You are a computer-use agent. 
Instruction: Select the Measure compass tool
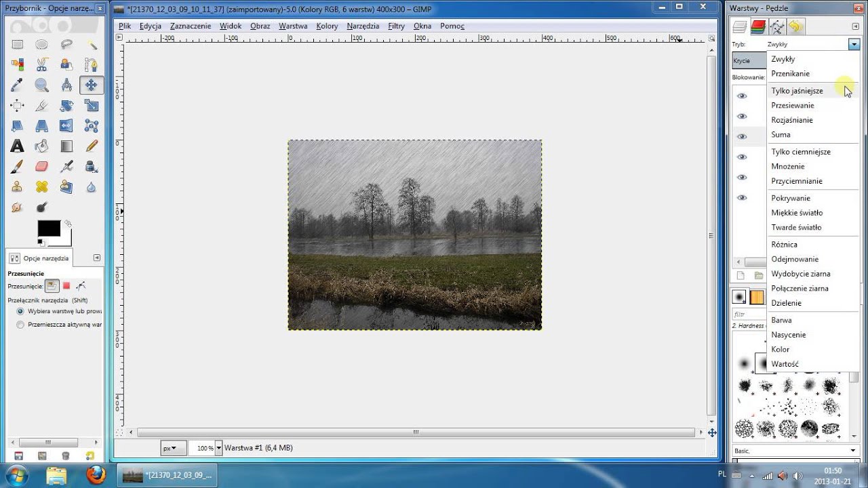coord(66,85)
